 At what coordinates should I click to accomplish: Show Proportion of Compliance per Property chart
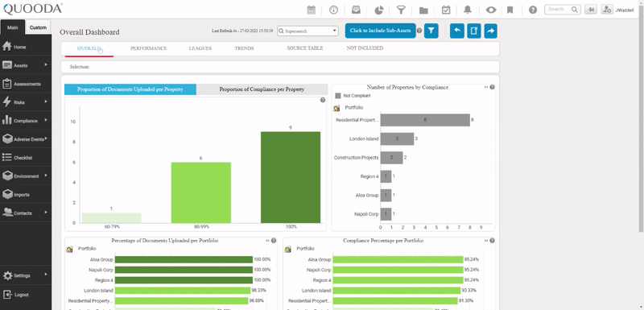point(262,89)
